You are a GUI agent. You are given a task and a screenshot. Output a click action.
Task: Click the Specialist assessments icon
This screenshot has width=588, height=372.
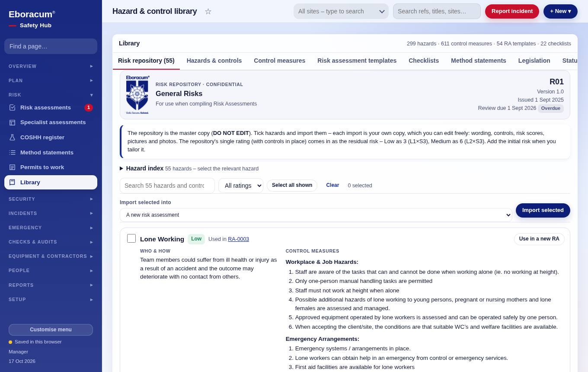click(12, 122)
